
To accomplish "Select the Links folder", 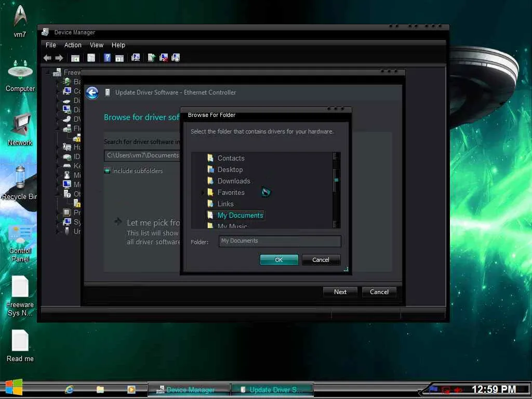I will 225,204.
